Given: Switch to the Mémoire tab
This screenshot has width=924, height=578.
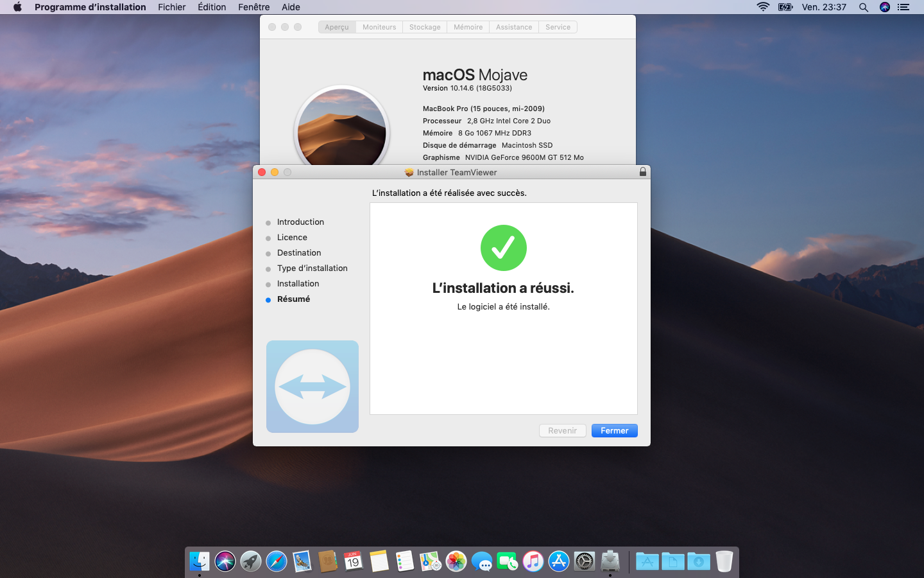Looking at the screenshot, I should [x=468, y=27].
